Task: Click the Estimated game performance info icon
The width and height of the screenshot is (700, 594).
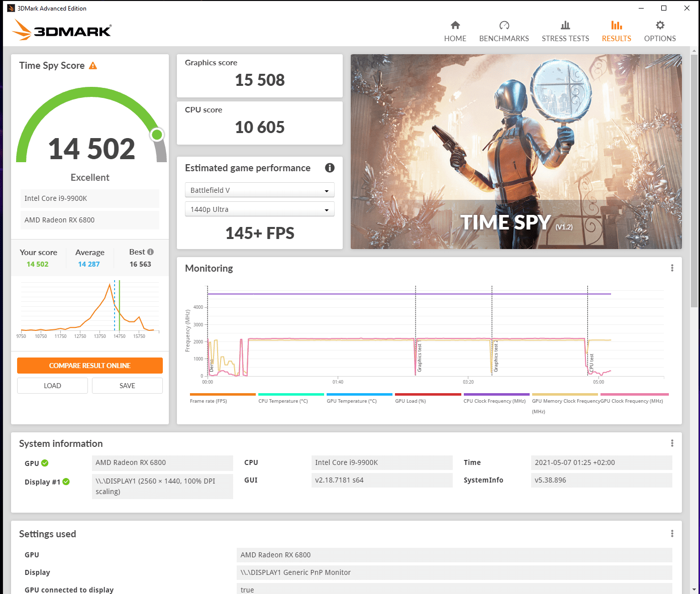Action: [330, 168]
